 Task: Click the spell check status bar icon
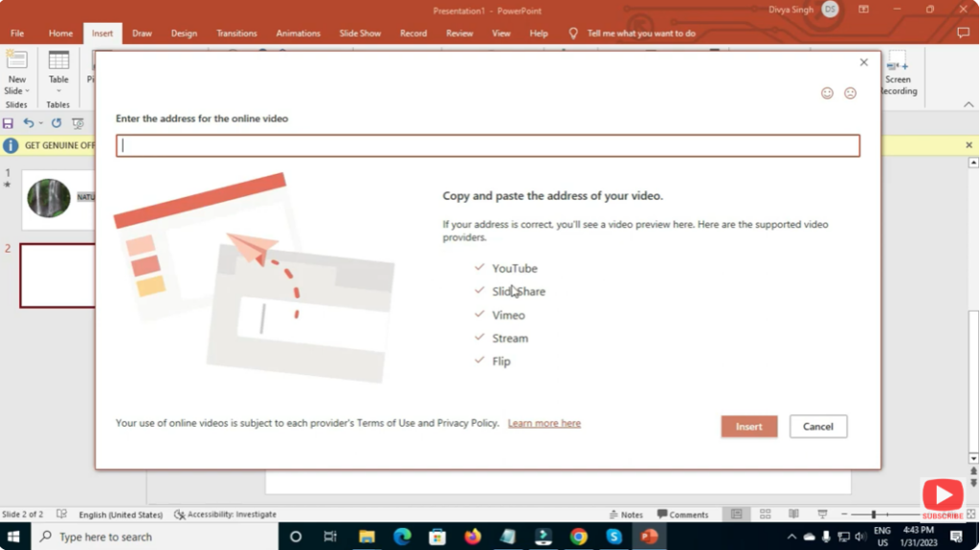[x=61, y=514]
